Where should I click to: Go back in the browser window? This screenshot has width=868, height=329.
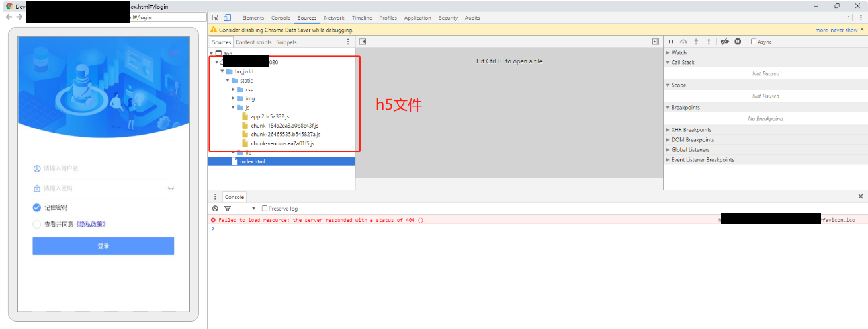(x=9, y=17)
